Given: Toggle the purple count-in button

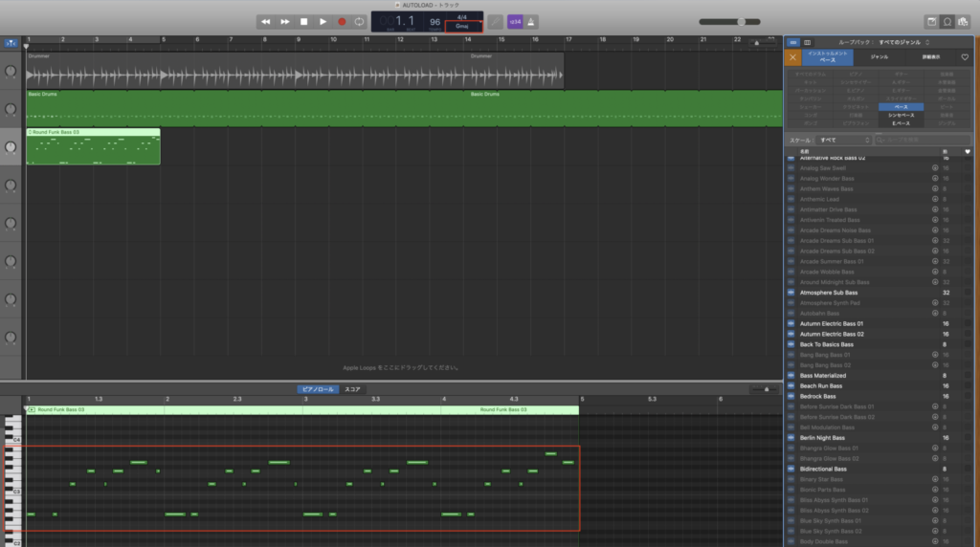Looking at the screenshot, I should pos(515,21).
